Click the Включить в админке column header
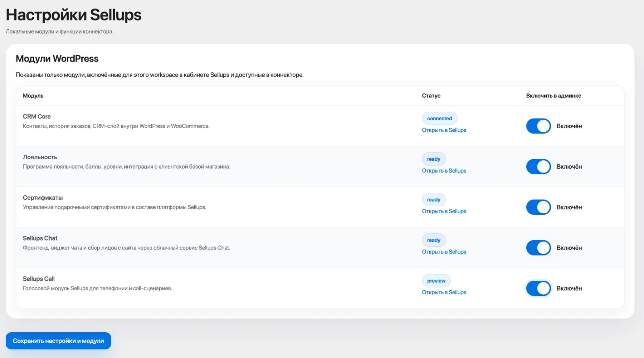Screen dimensions: 644x358 553,96
